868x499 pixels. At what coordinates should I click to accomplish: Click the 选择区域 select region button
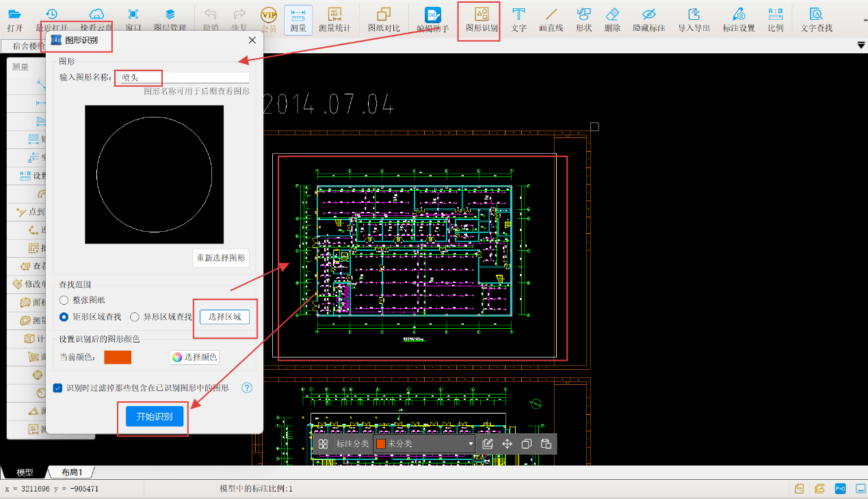coord(224,317)
